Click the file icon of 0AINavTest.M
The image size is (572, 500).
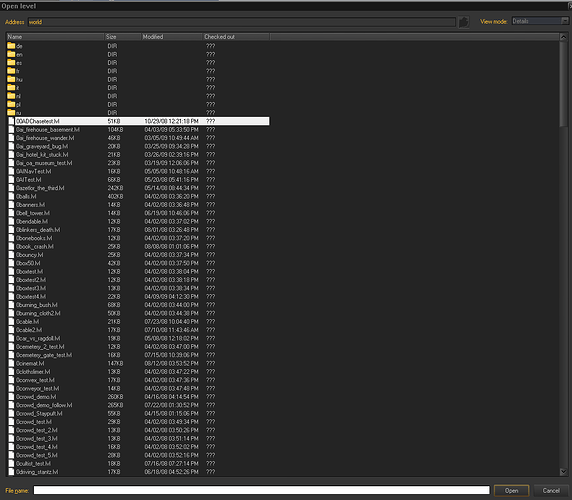tap(11, 171)
